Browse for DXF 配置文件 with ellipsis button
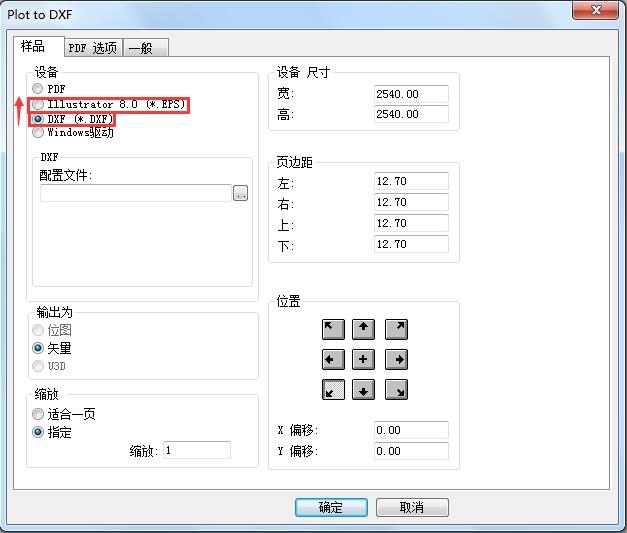The height and width of the screenshot is (533, 627). tap(240, 193)
